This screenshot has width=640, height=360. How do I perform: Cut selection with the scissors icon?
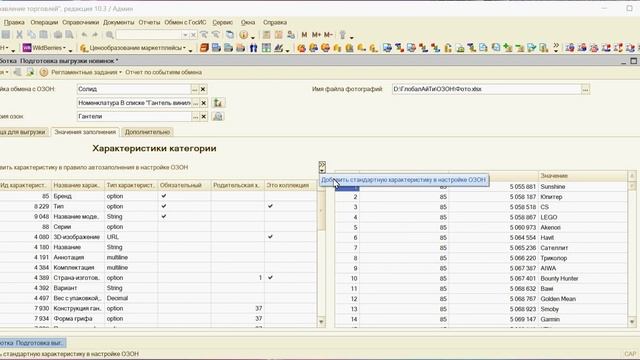(19, 35)
